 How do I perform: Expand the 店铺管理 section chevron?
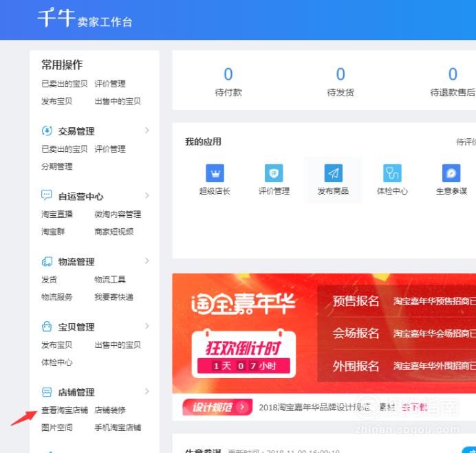coord(147,391)
